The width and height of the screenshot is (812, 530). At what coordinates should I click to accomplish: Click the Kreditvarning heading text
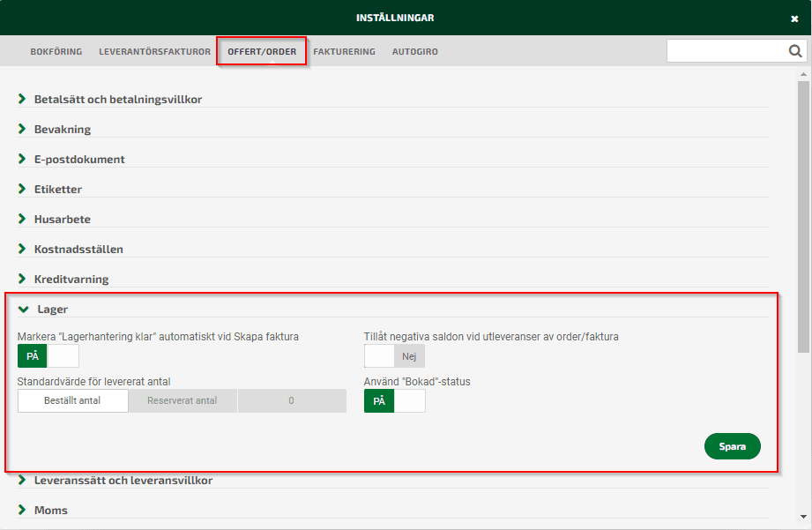pos(71,280)
